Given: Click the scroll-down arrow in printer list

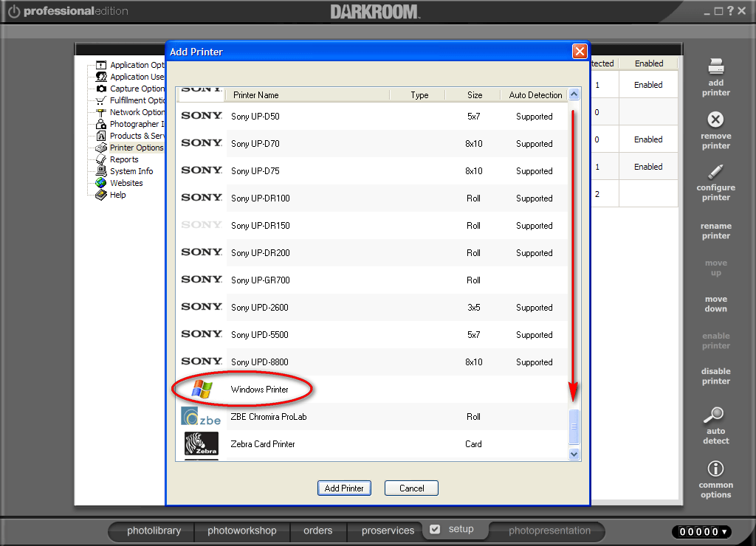Looking at the screenshot, I should 574,454.
